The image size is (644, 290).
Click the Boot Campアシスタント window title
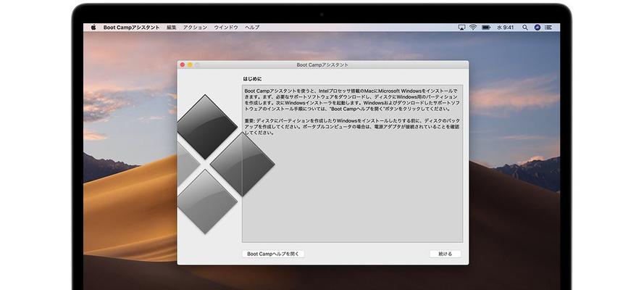click(322, 65)
